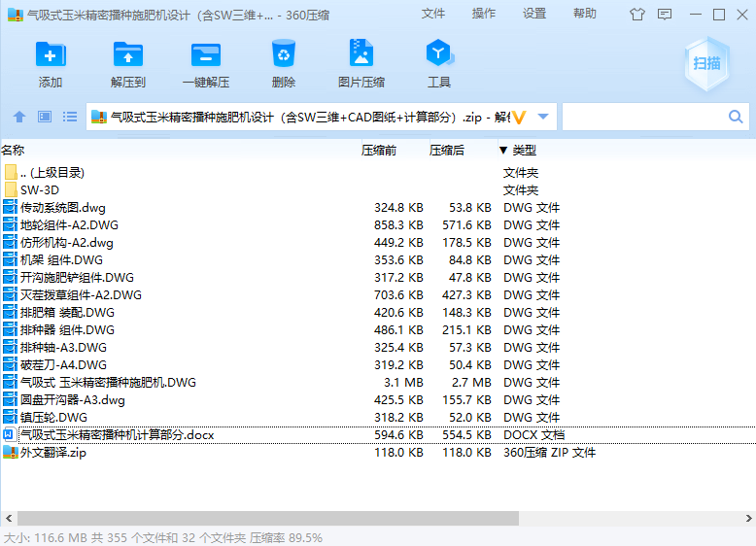
Task: Open the 帮助 menu
Action: pyautogui.click(x=585, y=14)
